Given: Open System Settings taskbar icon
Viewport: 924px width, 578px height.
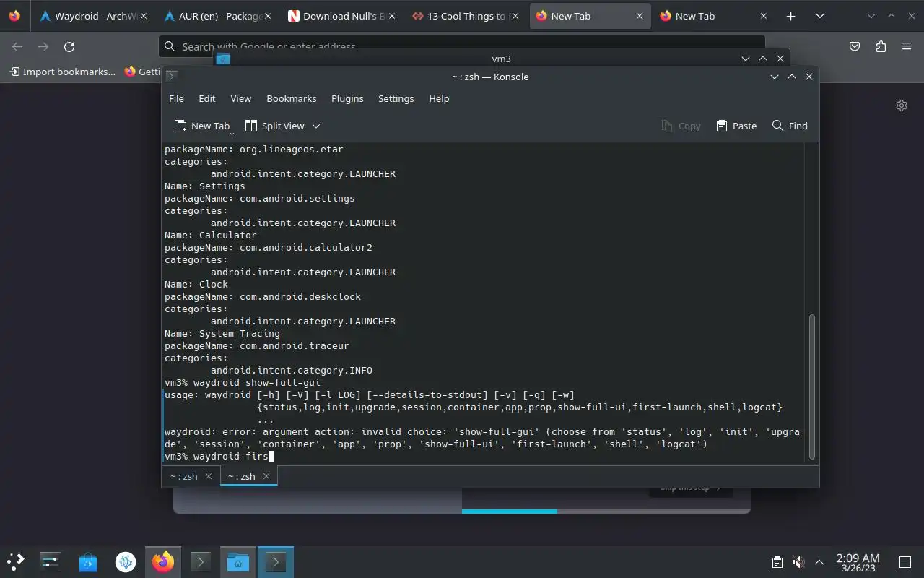Looking at the screenshot, I should (x=50, y=561).
